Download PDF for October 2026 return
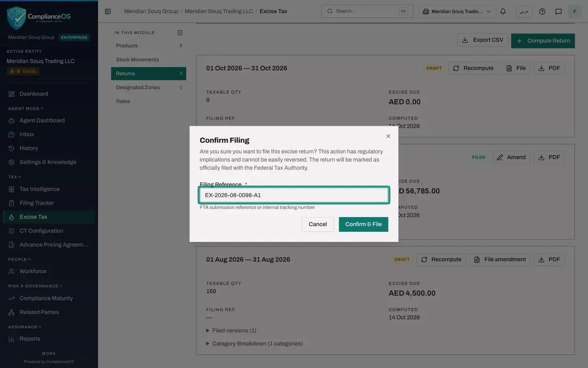Viewport: 588px width, 368px height. tap(549, 68)
